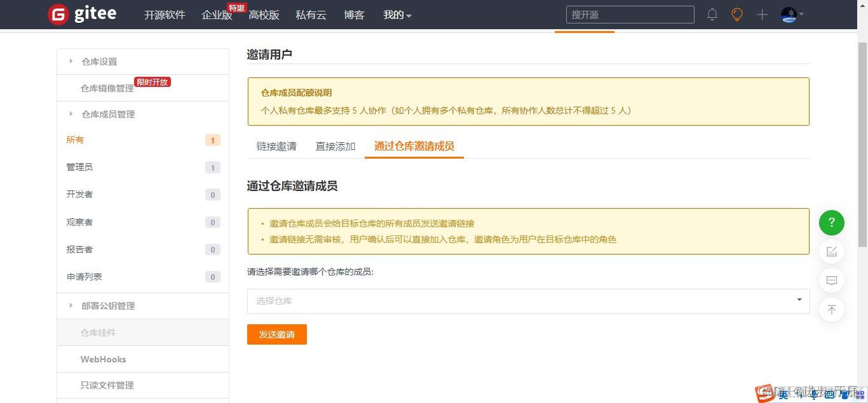Open the green question mark help button
This screenshot has width=868, height=403.
tap(831, 223)
